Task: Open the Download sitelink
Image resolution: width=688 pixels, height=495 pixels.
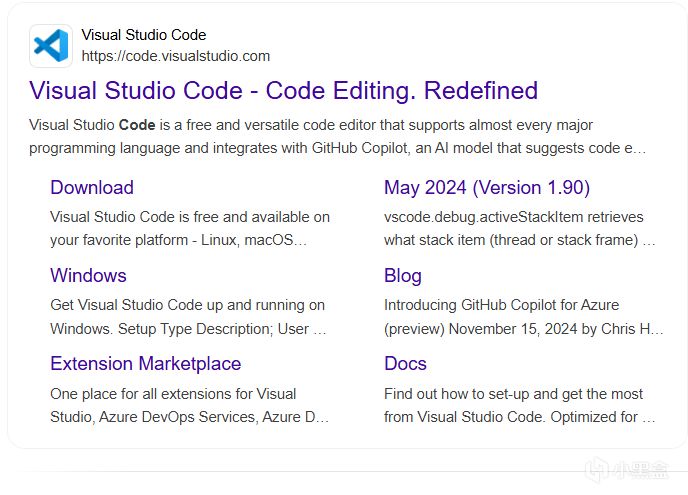Action: tap(91, 187)
